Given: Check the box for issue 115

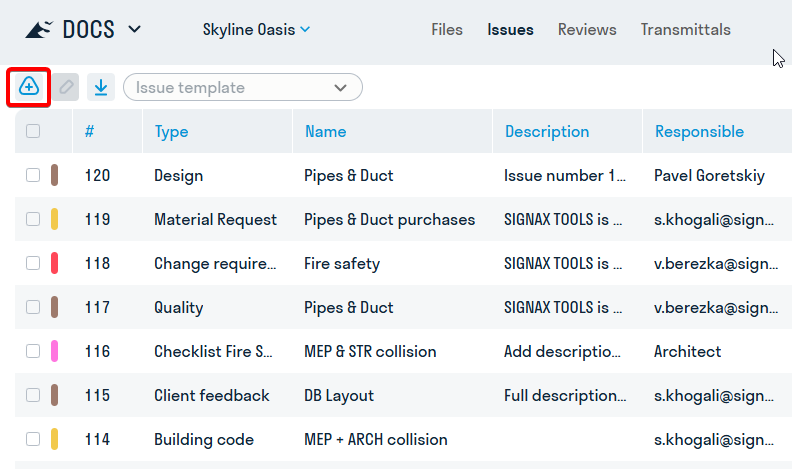Looking at the screenshot, I should (33, 395).
